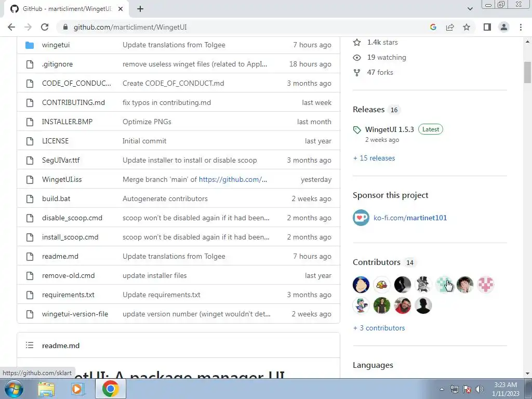
Task: Open CODE_OF_CONDUCT file
Action: tap(76, 83)
